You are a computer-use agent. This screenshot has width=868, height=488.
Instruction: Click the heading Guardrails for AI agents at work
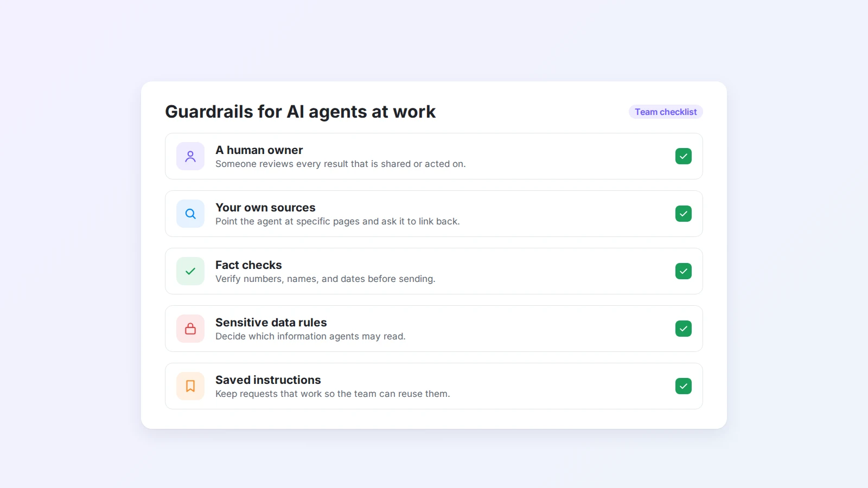point(300,112)
